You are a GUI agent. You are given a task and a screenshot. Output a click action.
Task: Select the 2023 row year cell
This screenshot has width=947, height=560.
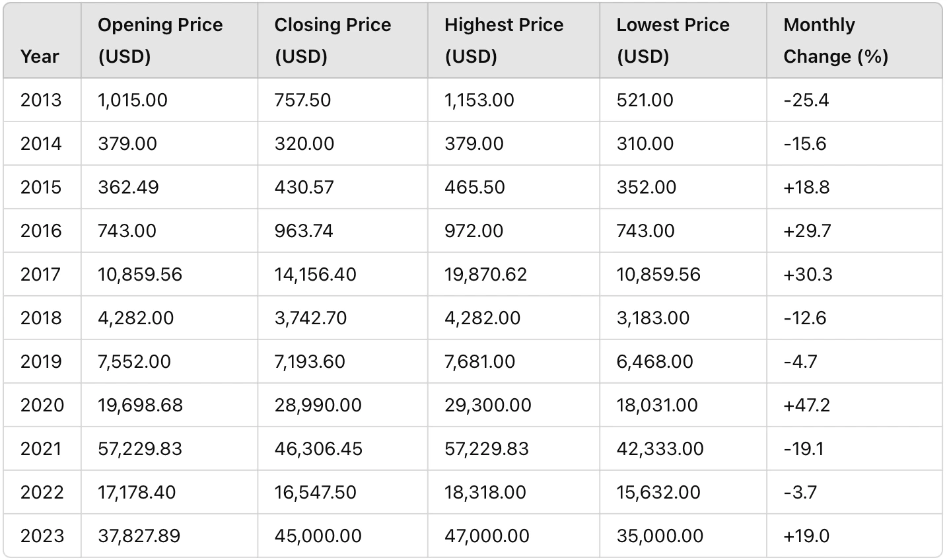point(42,536)
